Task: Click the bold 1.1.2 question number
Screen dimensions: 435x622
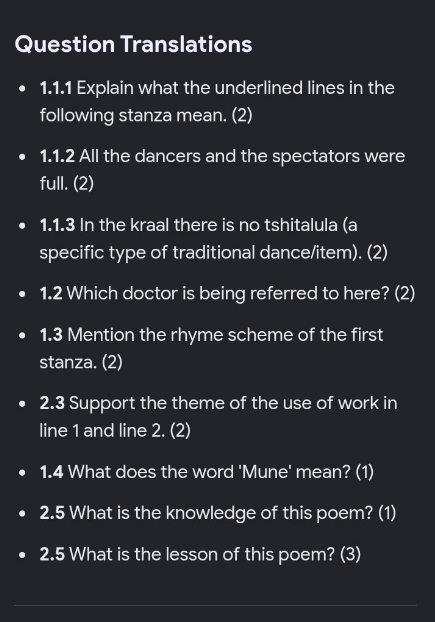Action: (x=57, y=156)
